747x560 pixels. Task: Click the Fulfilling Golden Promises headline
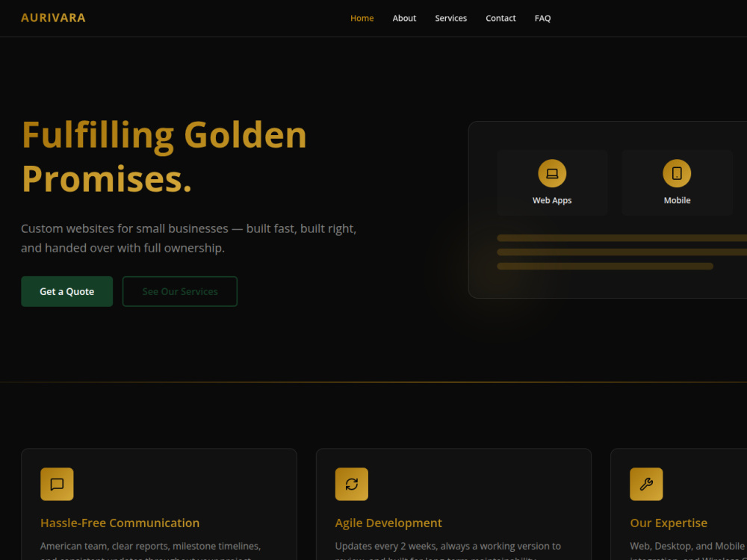click(164, 157)
